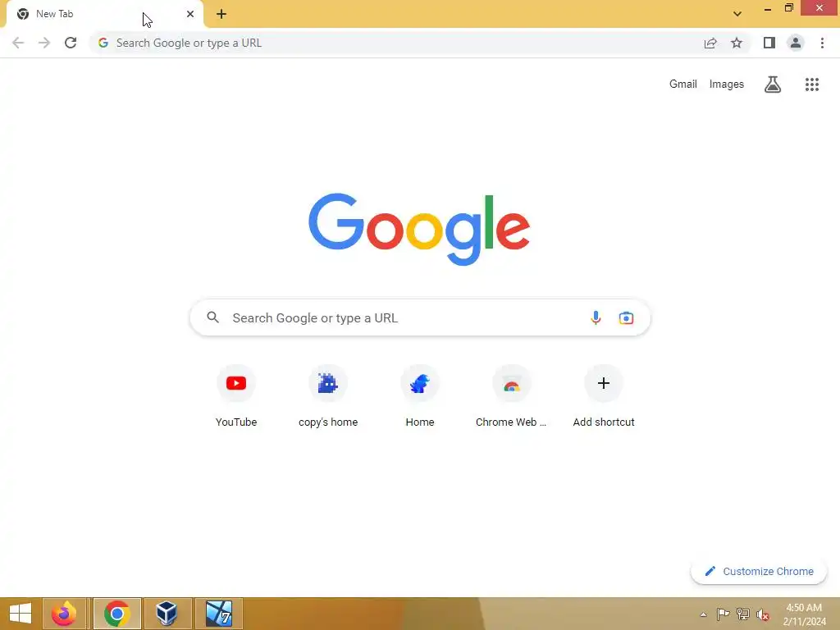840x630 pixels.
Task: Launch Firefox from the taskbar
Action: click(x=64, y=614)
